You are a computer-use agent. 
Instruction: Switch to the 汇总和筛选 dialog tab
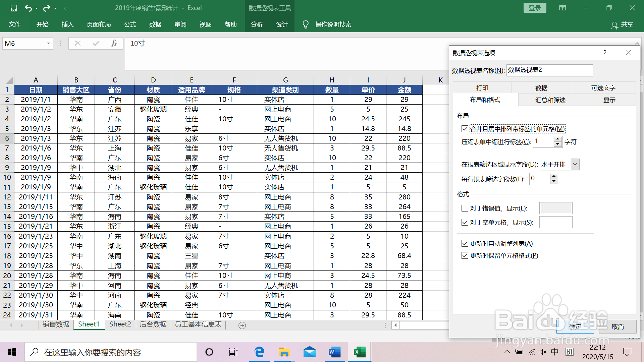pyautogui.click(x=550, y=100)
